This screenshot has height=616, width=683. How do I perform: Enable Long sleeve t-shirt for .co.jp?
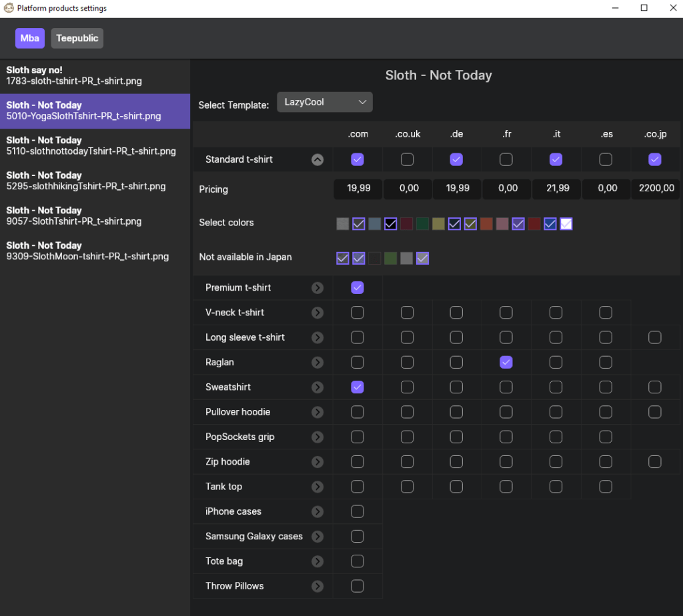[655, 337]
